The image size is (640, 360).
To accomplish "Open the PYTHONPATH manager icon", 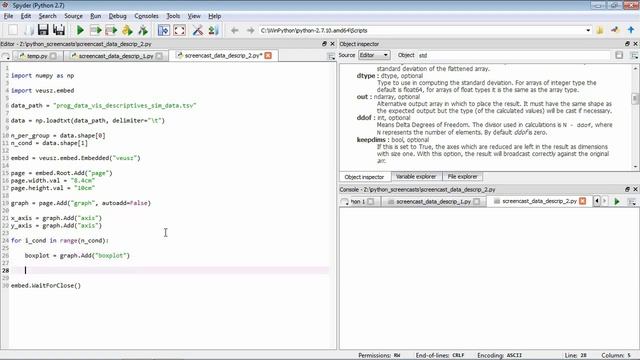I will (213, 30).
